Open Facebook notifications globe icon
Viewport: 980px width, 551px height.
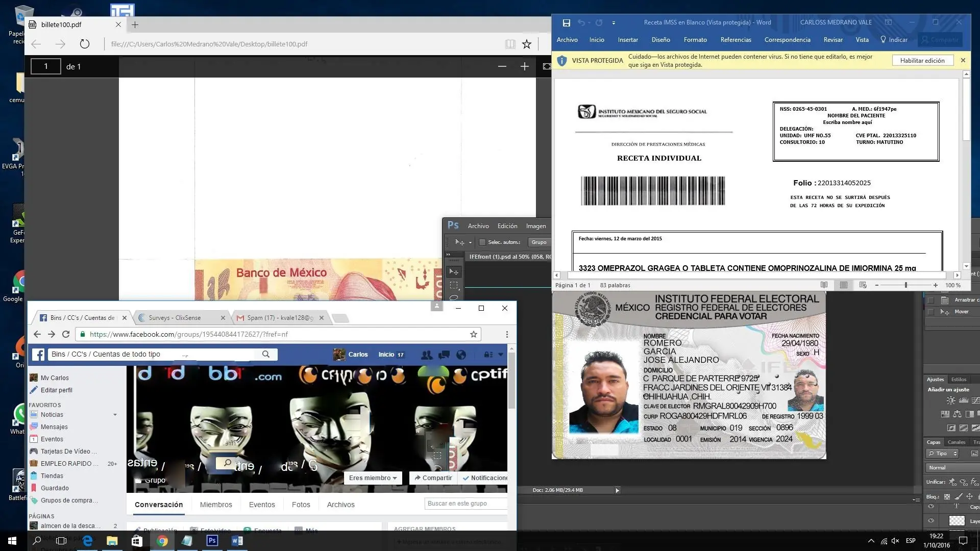461,355
